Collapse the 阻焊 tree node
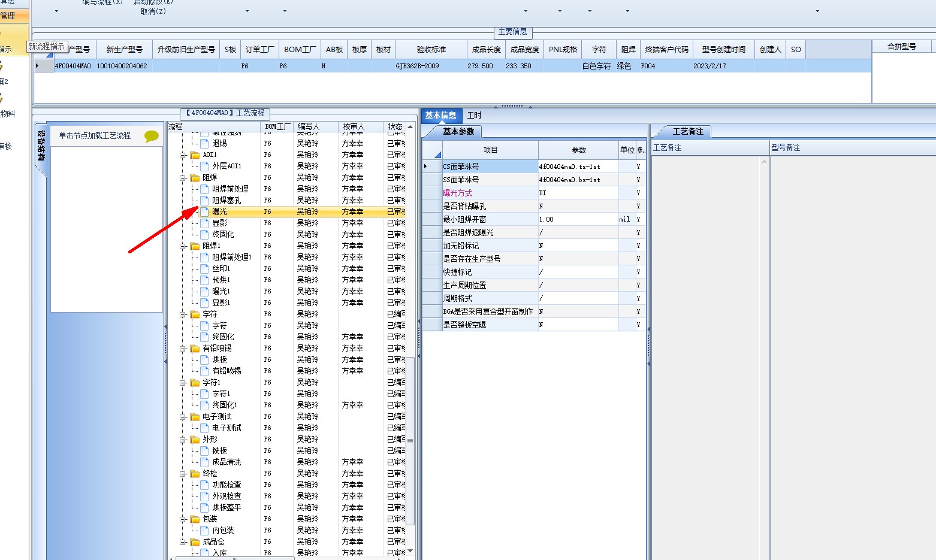The image size is (936, 560). 183,178
